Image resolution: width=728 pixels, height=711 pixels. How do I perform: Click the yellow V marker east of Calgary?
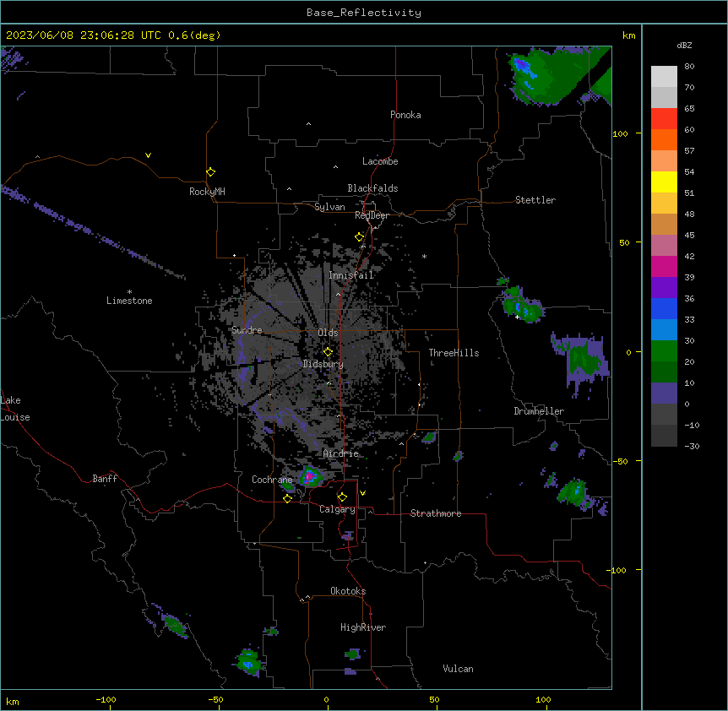pos(362,493)
